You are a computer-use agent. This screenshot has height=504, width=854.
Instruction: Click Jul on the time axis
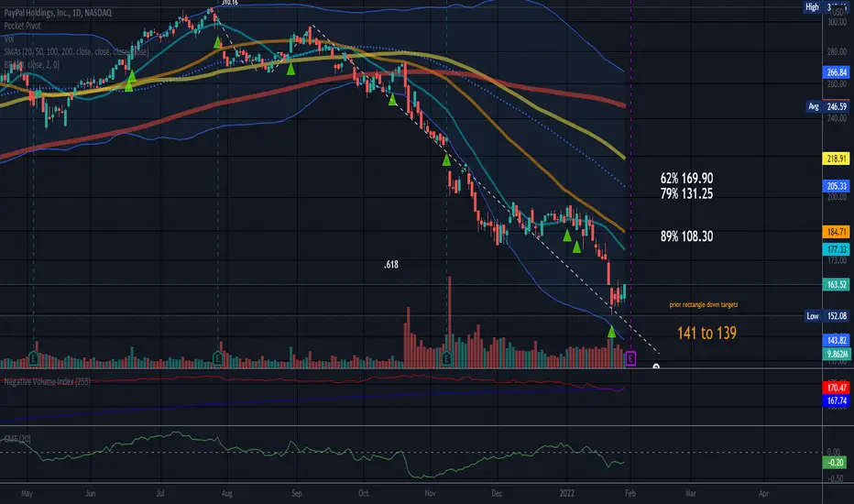point(160,493)
